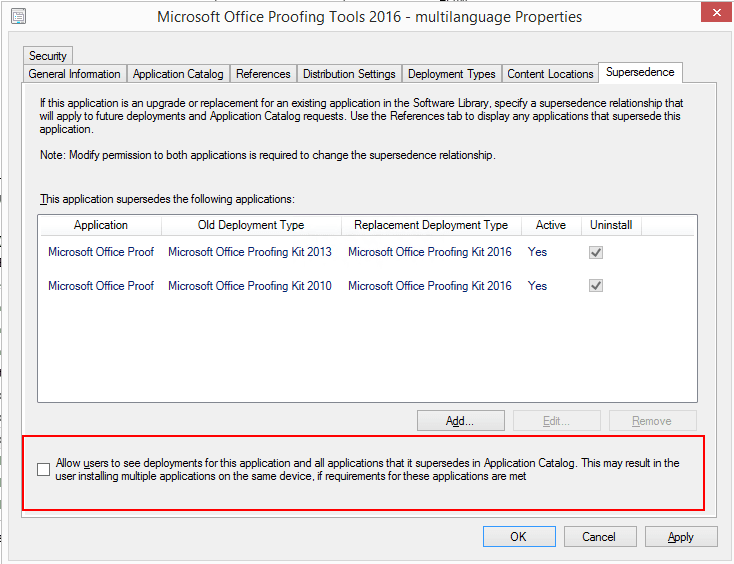The width and height of the screenshot is (734, 564).
Task: Go to the Deployment Types tab
Action: coord(452,74)
